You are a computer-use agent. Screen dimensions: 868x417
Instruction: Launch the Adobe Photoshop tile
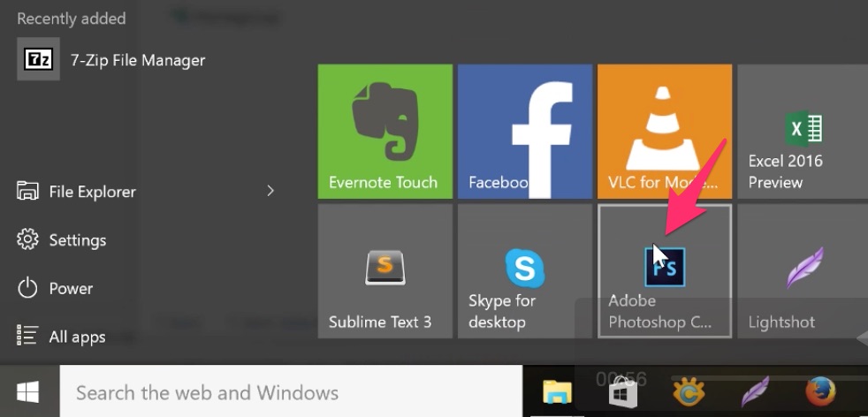(665, 271)
